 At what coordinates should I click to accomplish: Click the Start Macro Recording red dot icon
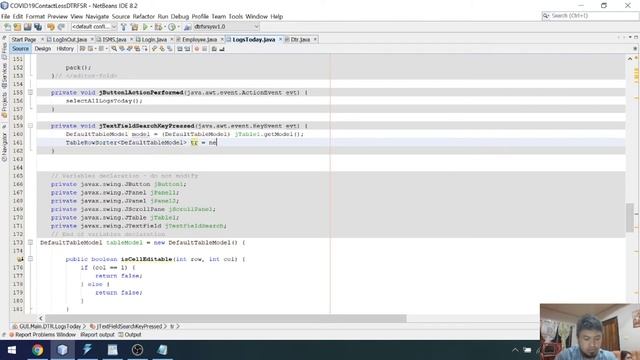(x=197, y=49)
